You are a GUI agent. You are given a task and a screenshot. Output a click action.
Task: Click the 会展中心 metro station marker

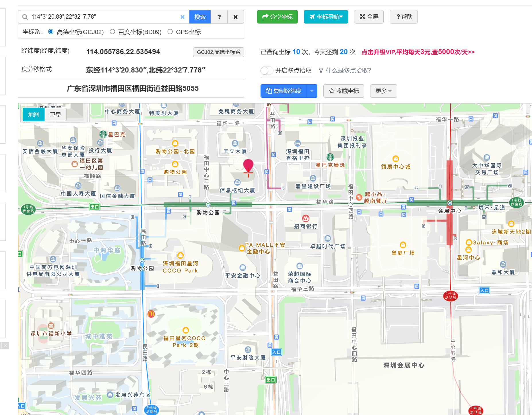[x=450, y=203]
